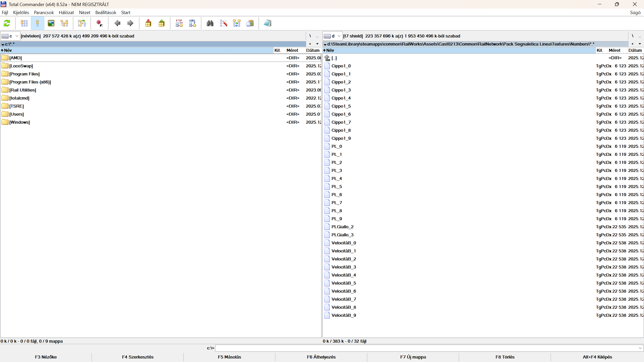This screenshot has height=362, width=644.
Task: Click the pack files icon
Action: (148, 23)
